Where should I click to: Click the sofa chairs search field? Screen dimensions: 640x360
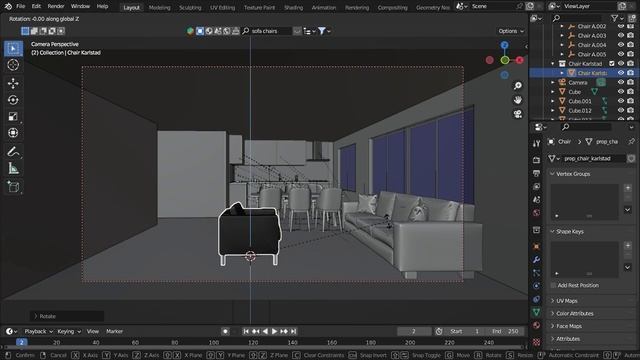tap(267, 31)
